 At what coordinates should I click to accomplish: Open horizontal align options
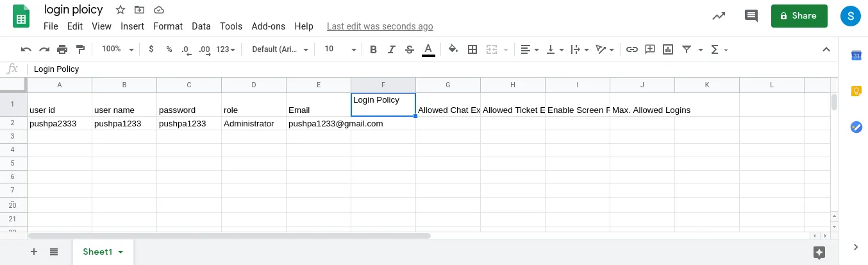pyautogui.click(x=529, y=49)
